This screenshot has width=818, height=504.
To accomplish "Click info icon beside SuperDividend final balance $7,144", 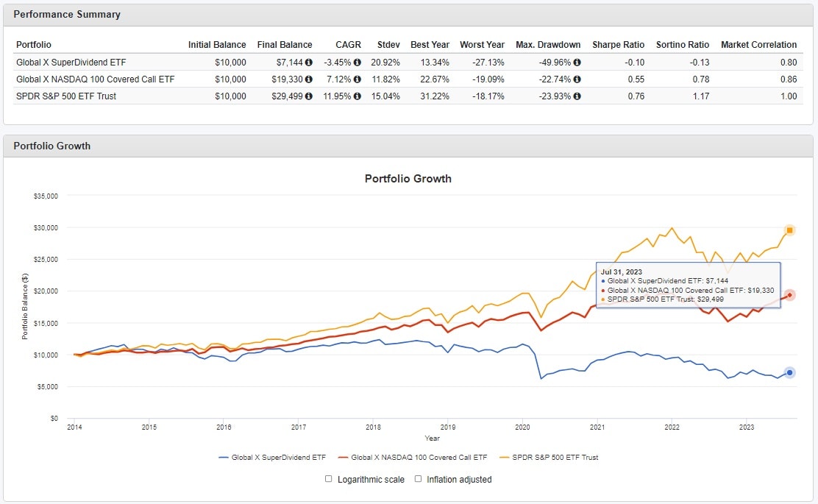I will pos(309,63).
